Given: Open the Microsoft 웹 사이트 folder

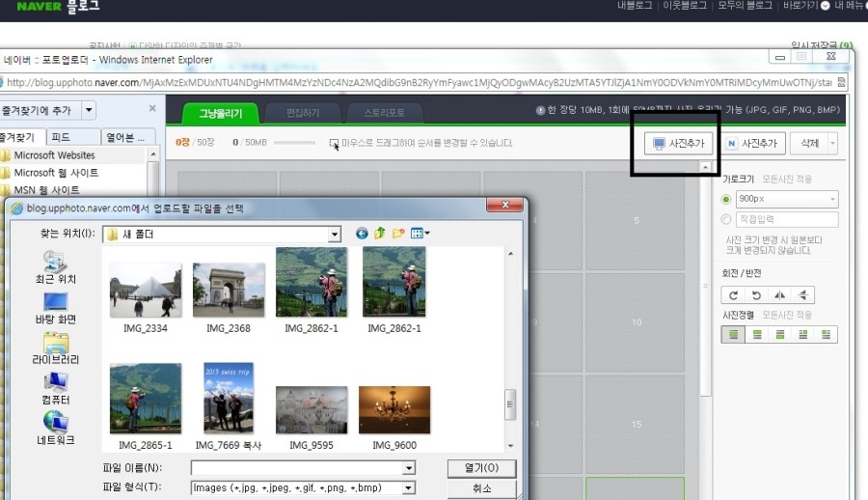Looking at the screenshot, I should (56, 173).
